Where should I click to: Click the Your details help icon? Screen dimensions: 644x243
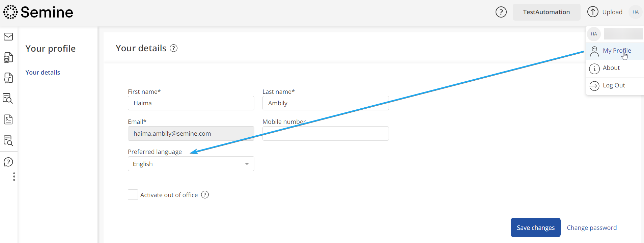pyautogui.click(x=173, y=48)
